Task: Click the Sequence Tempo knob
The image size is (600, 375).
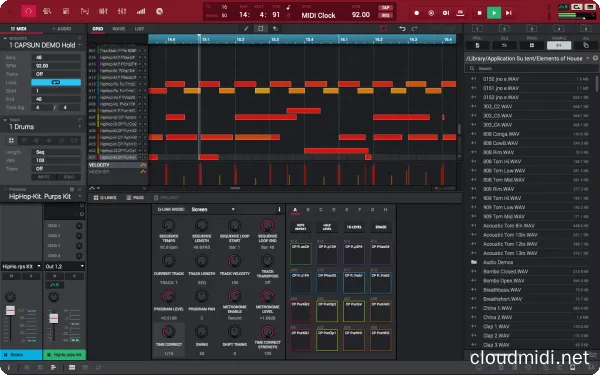Action: [x=168, y=225]
